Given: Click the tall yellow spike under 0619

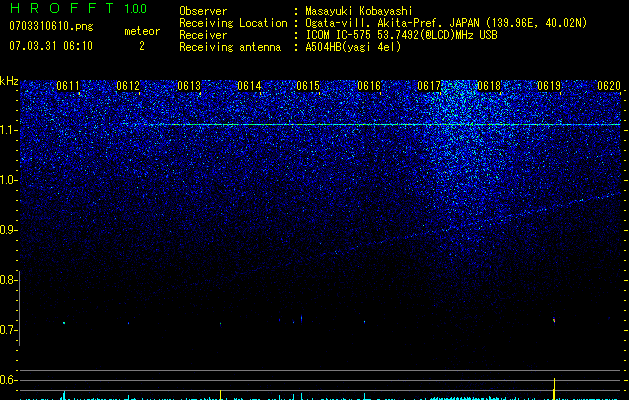Looking at the screenshot, I should coord(554,389).
